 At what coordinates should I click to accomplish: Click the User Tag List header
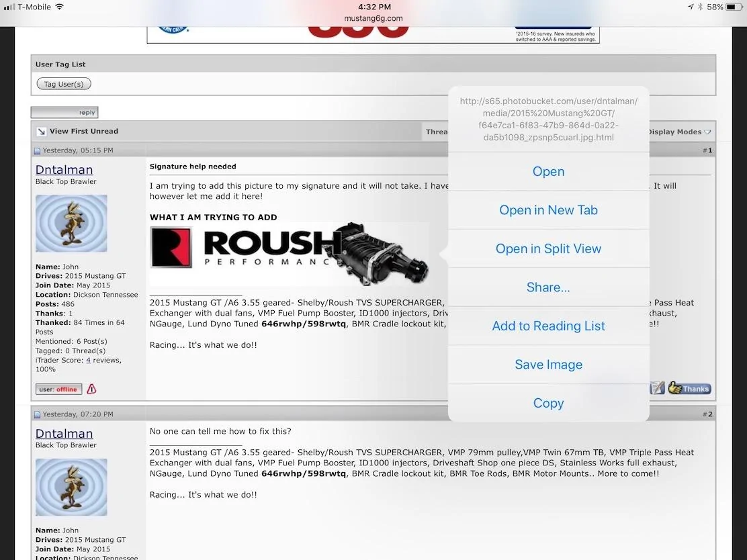pos(373,64)
